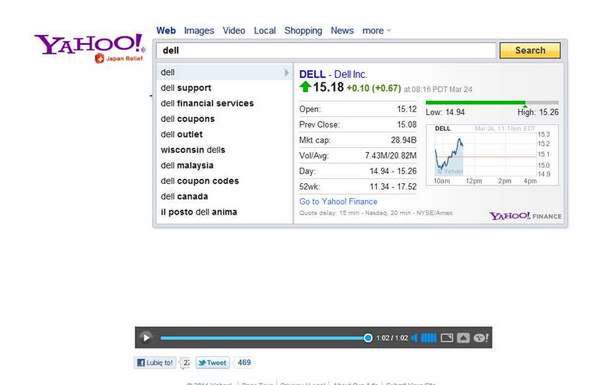The image size is (616, 385).
Task: Select the 'dell coupon codes' suggestion
Action: [224, 181]
